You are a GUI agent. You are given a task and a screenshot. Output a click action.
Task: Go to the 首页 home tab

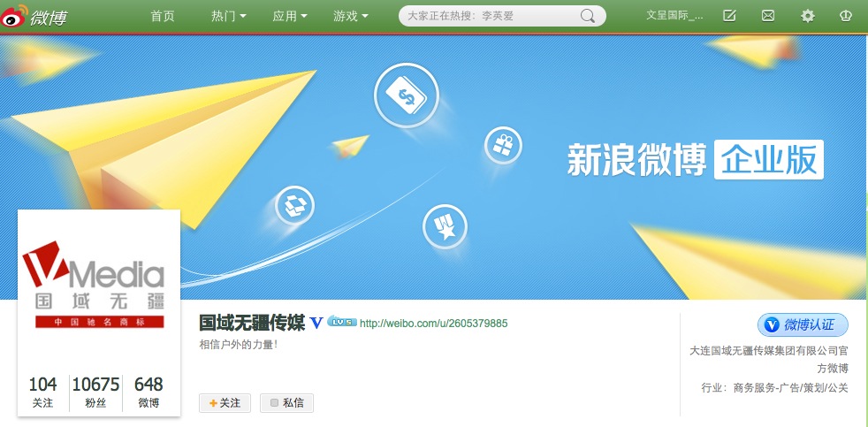(162, 16)
